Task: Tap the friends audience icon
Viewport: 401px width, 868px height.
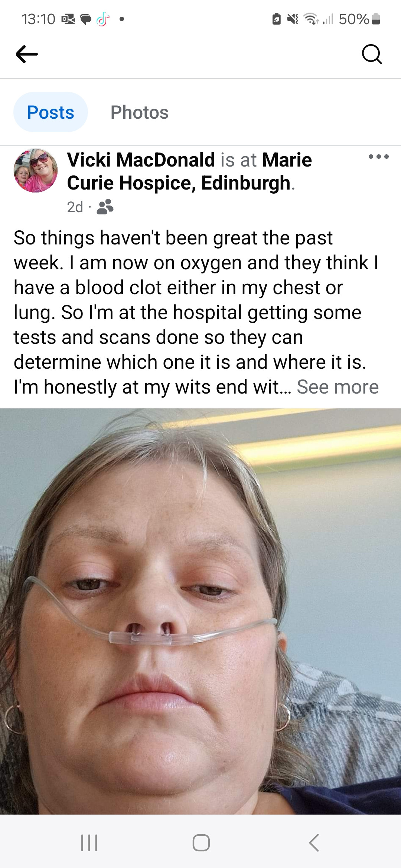Action: click(x=105, y=207)
